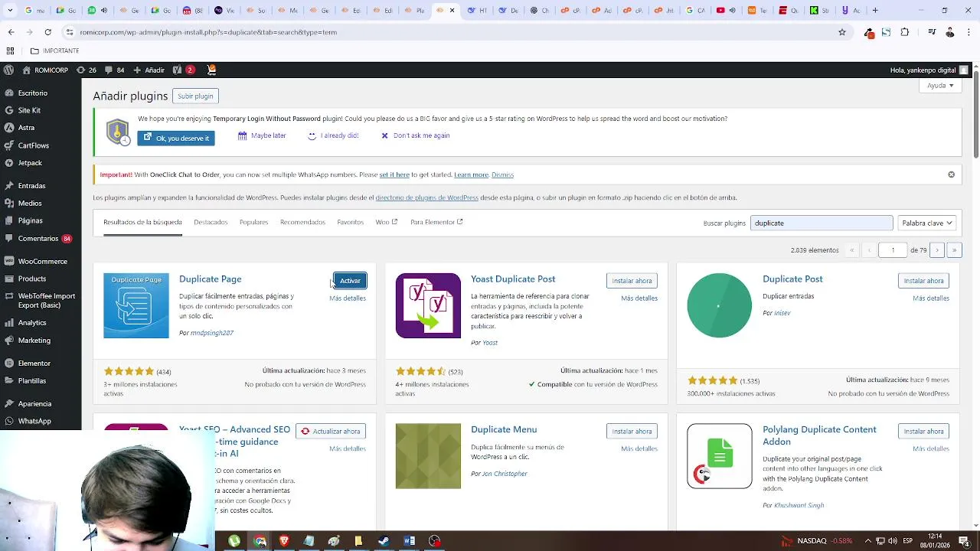Open Site Kit in the sidebar

(29, 110)
